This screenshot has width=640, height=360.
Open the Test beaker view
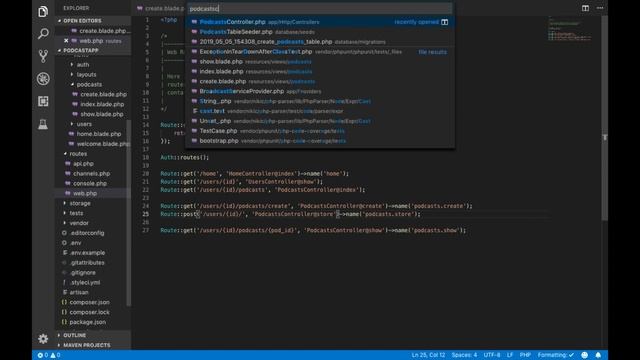(43, 124)
